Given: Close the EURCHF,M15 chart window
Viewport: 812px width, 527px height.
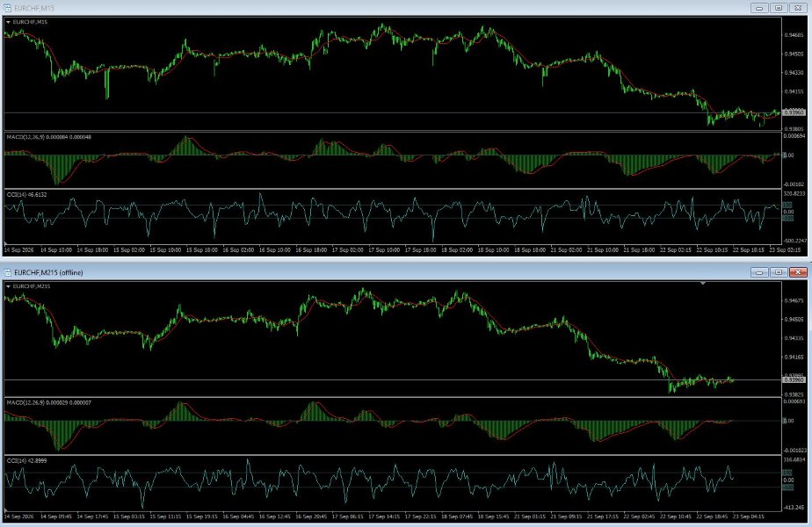Looking at the screenshot, I should (798, 8).
